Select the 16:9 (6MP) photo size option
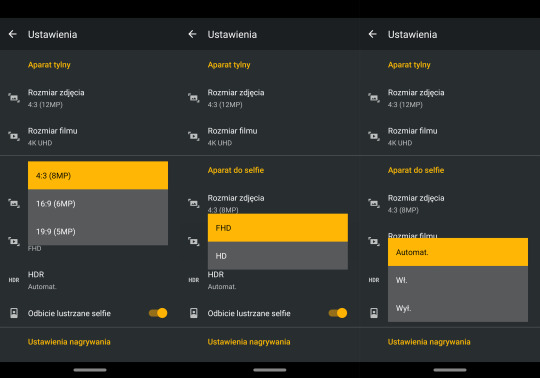 point(98,203)
